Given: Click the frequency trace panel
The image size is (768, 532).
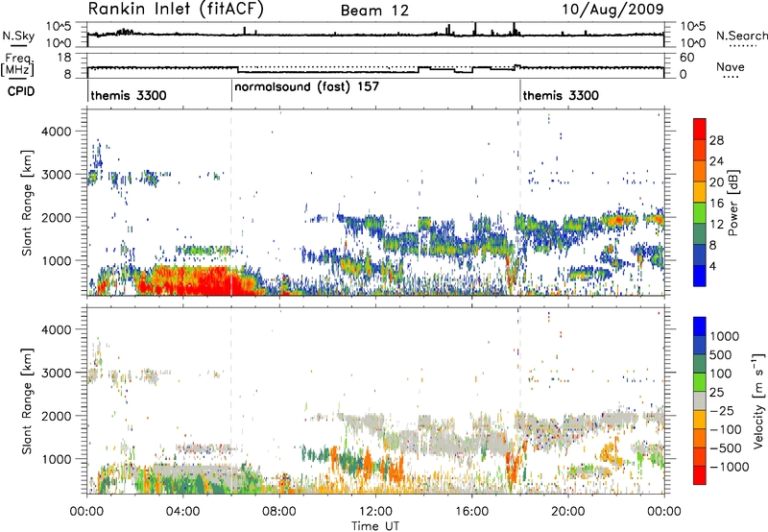Looking at the screenshot, I should pos(375,65).
